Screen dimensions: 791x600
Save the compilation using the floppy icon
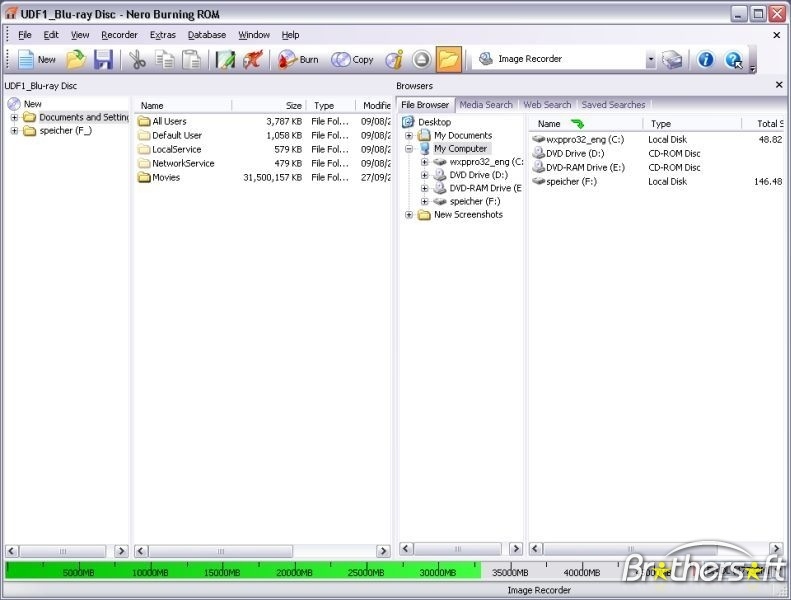(103, 60)
